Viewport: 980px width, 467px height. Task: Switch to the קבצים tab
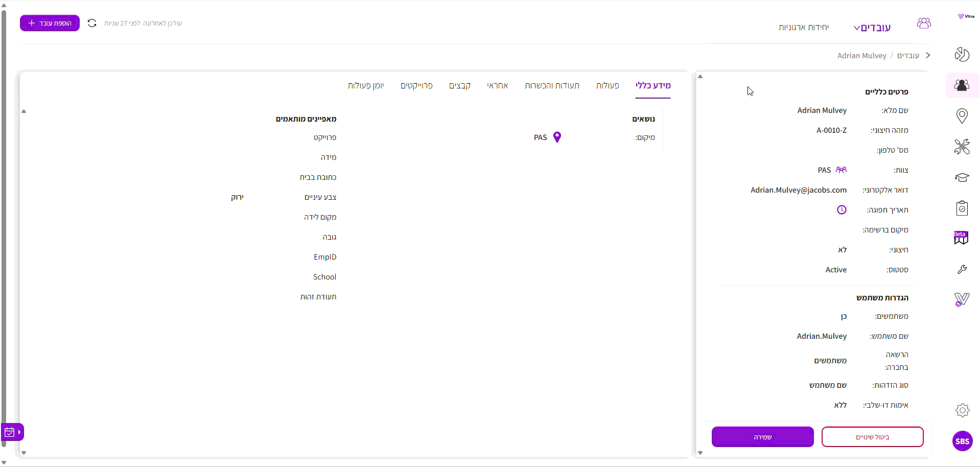coord(460,85)
